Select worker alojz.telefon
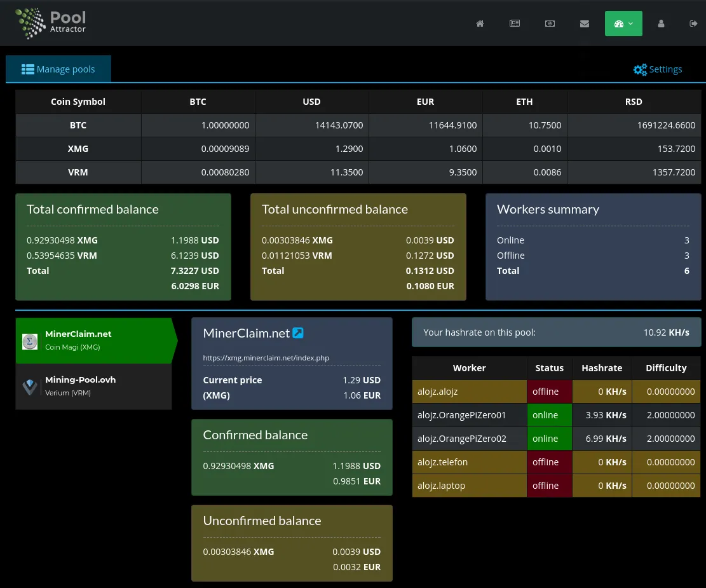The height and width of the screenshot is (588, 706). (469, 462)
